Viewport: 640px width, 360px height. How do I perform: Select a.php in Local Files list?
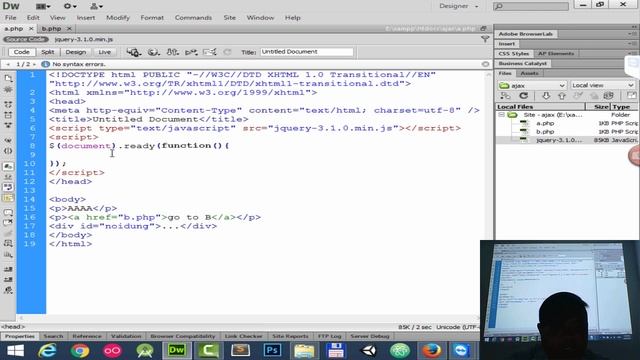pos(545,123)
